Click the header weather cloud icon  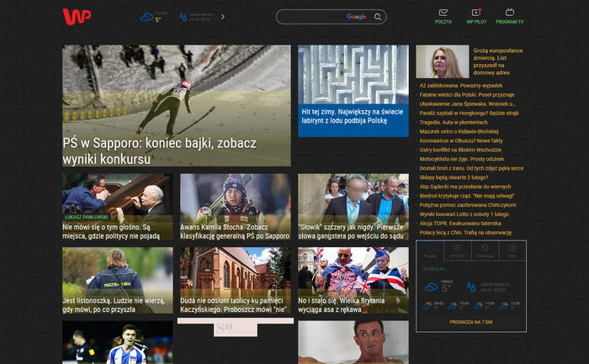click(x=146, y=17)
